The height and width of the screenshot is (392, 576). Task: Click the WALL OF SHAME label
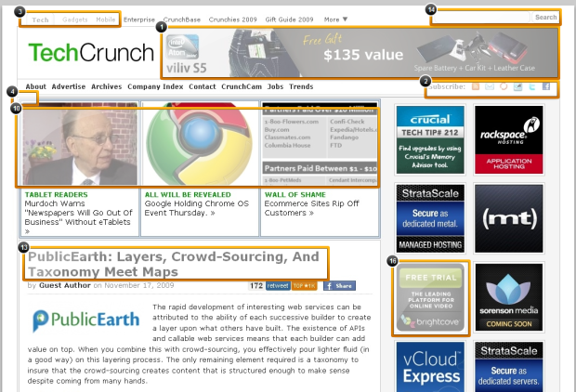click(x=295, y=195)
